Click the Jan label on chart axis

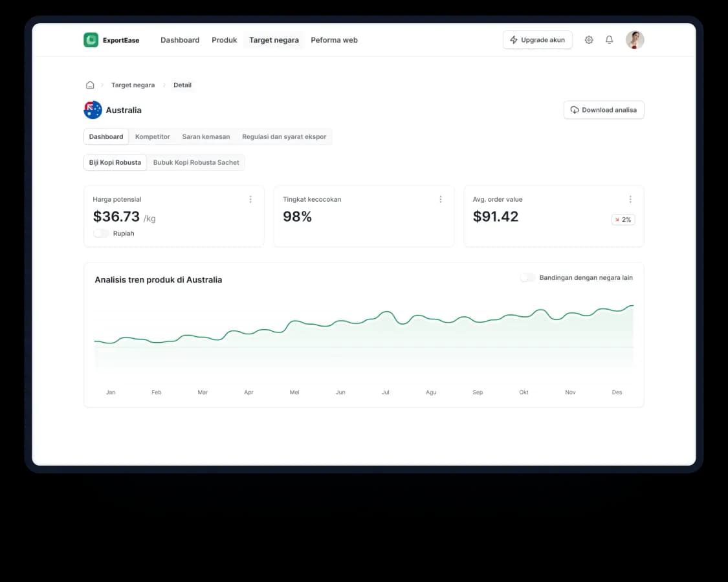pos(111,392)
